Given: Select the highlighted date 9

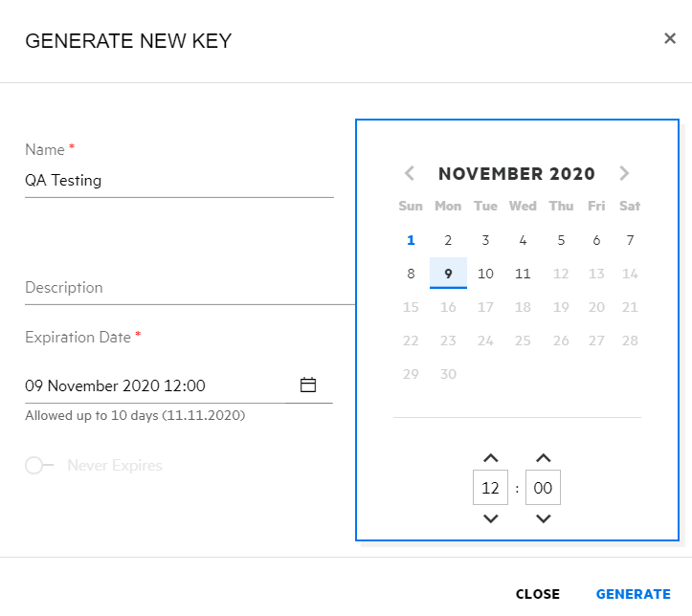Looking at the screenshot, I should (x=448, y=274).
